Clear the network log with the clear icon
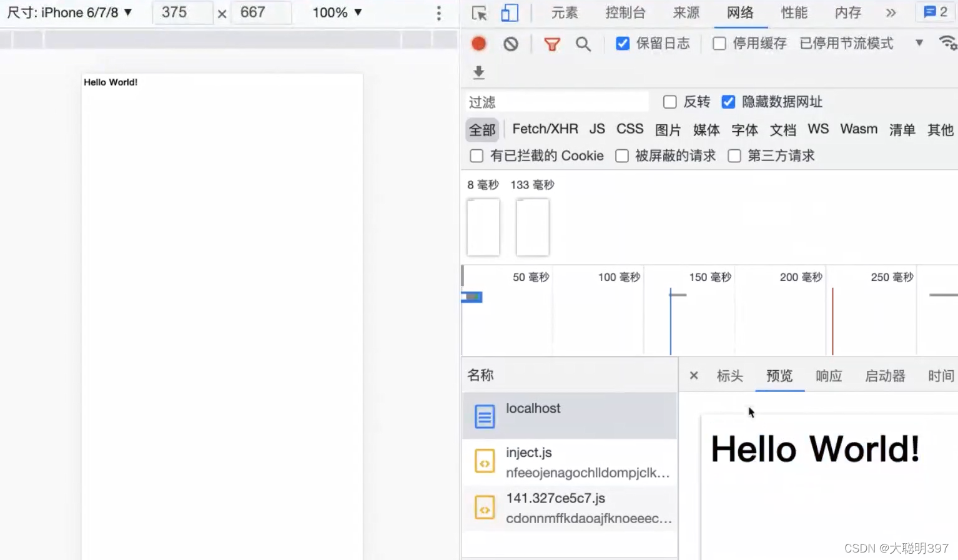 511,44
